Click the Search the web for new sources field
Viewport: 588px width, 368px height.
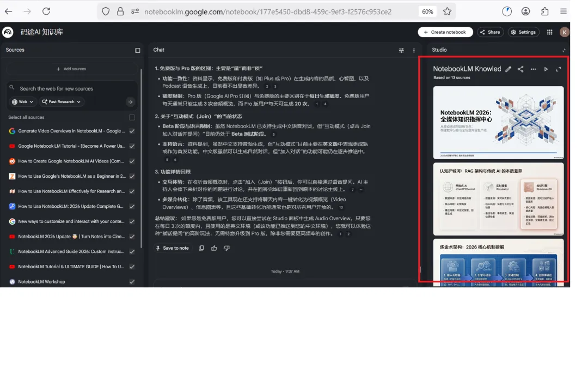click(x=71, y=89)
